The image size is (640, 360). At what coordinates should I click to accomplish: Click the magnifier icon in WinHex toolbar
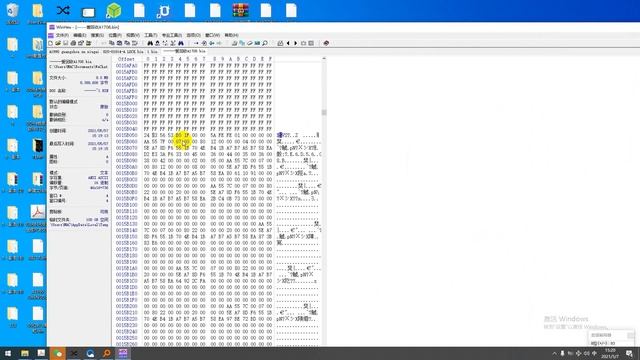click(x=265, y=43)
